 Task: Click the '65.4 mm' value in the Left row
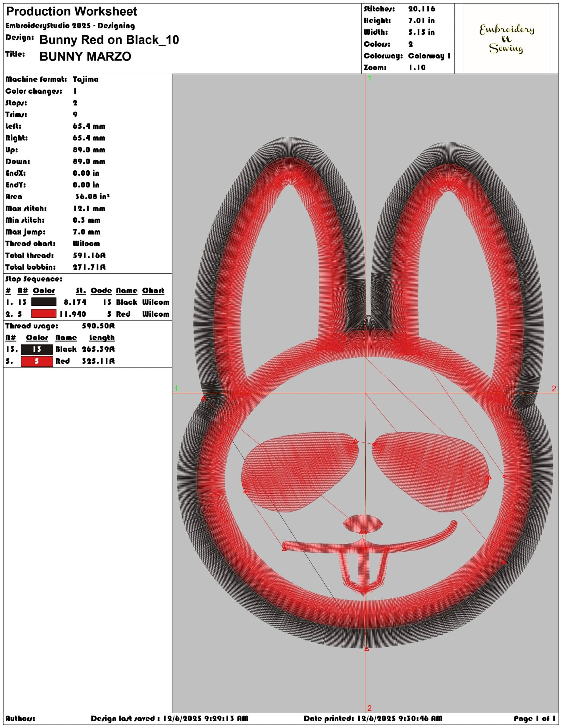89,126
